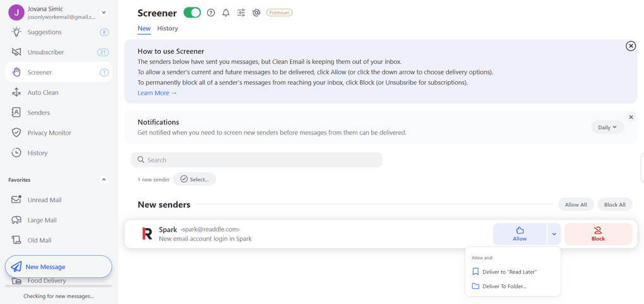Click the Premium badge
The height and width of the screenshot is (304, 644).
pos(279,13)
